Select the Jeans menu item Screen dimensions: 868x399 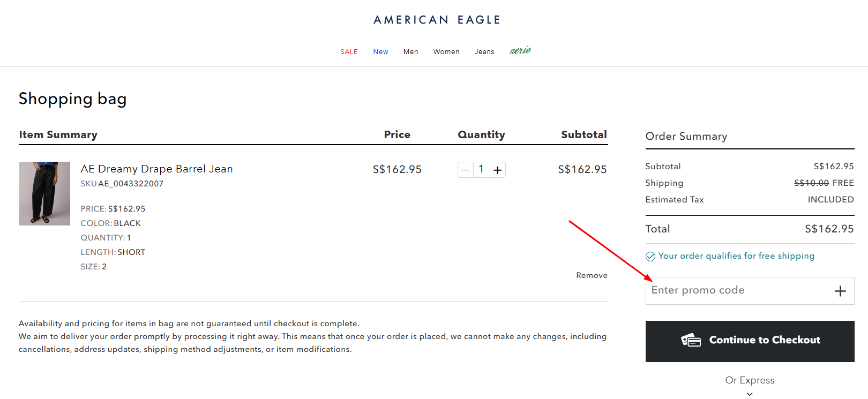click(x=484, y=52)
